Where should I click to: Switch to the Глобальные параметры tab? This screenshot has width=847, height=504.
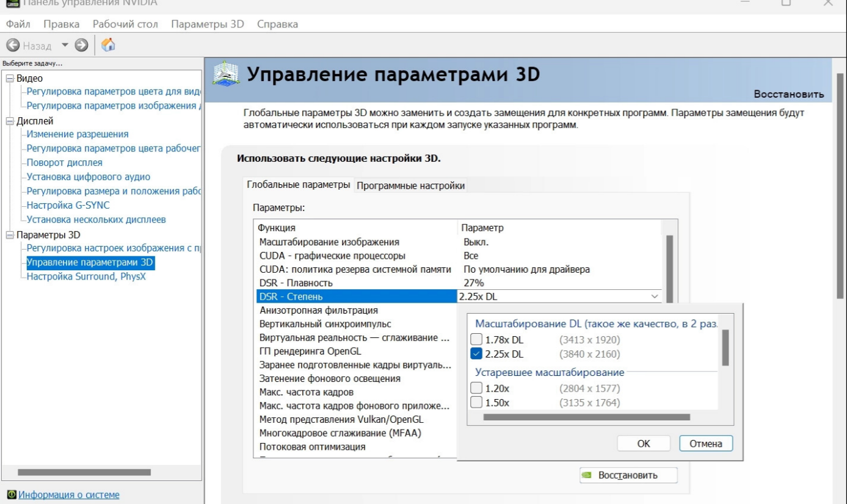[299, 185]
